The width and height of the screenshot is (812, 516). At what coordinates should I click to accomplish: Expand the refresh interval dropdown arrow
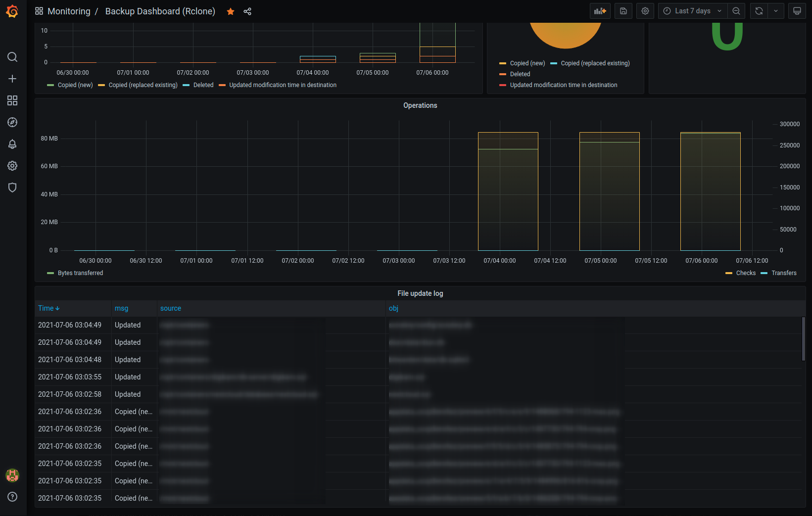click(x=776, y=11)
